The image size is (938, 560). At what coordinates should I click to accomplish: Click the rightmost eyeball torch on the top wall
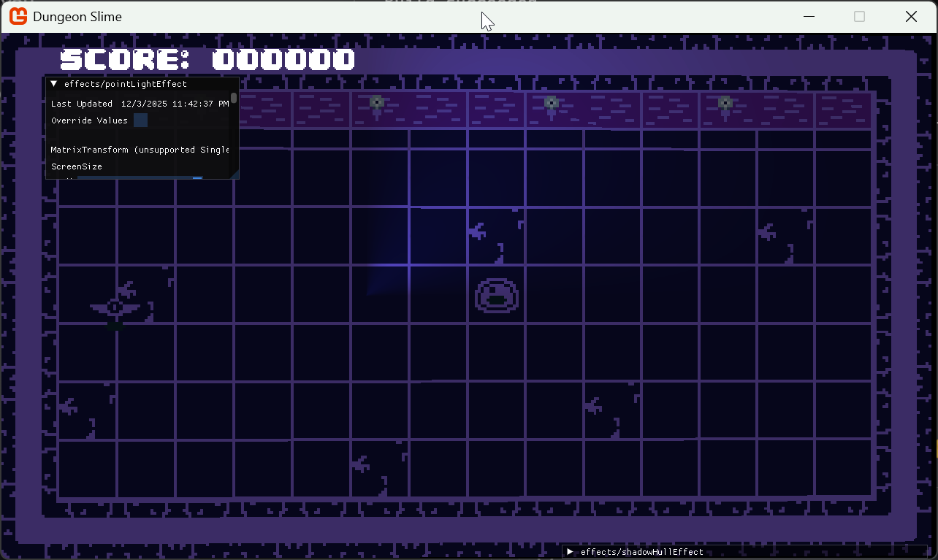tap(725, 103)
